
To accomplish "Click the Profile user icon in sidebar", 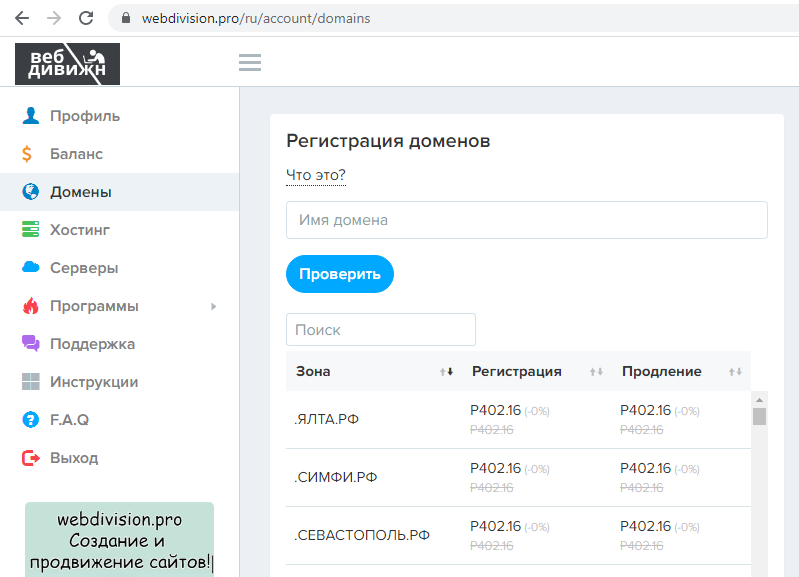I will [x=30, y=116].
